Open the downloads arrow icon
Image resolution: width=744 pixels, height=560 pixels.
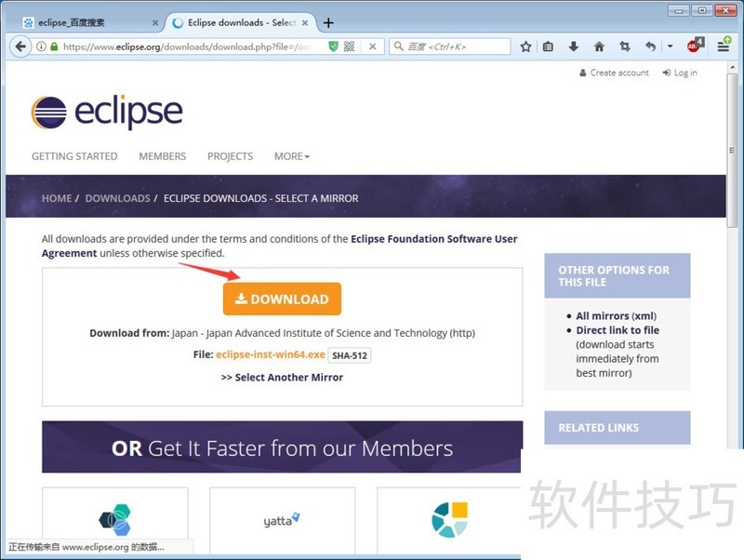574,47
